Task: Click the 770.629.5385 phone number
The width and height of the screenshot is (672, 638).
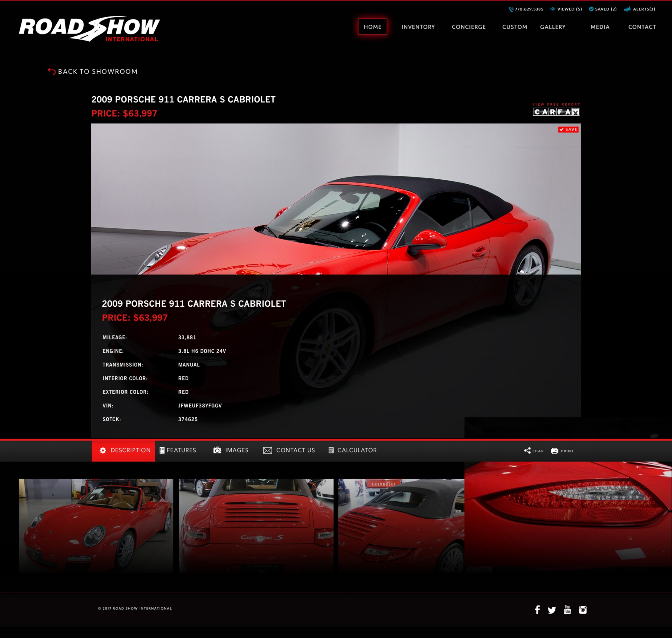Action: coord(529,9)
